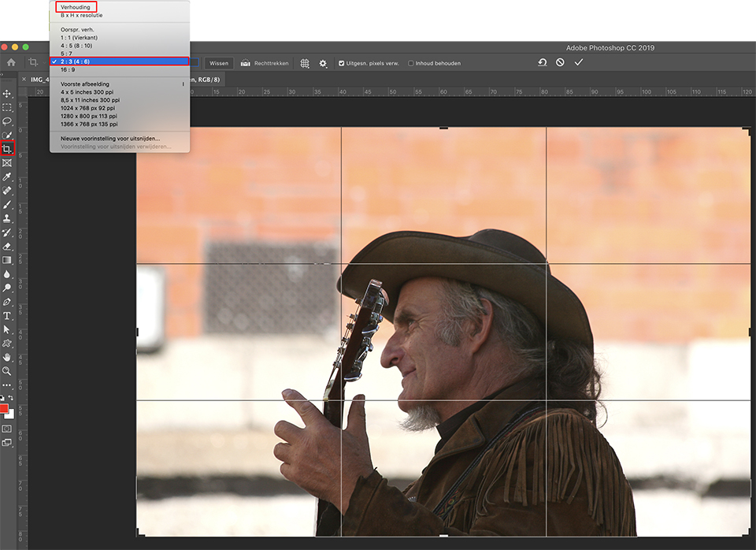
Task: Click the white background color swatch
Action: click(x=11, y=414)
